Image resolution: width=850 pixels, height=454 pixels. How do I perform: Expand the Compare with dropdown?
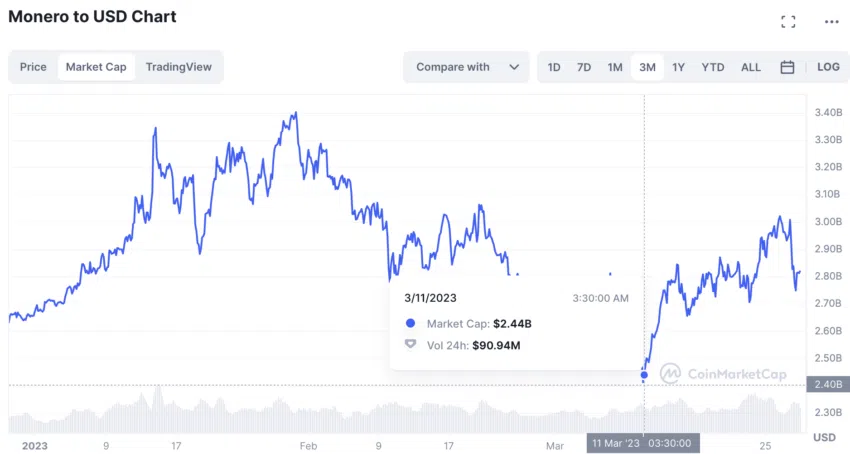(466, 67)
